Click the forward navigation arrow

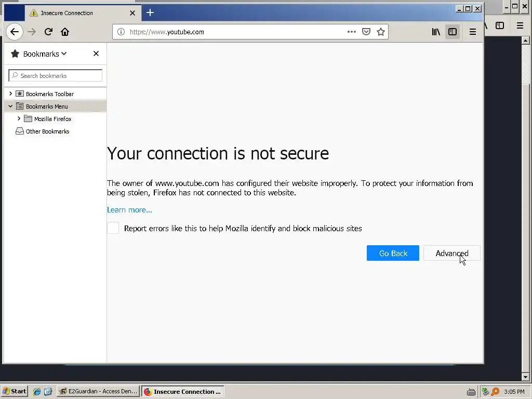point(32,32)
